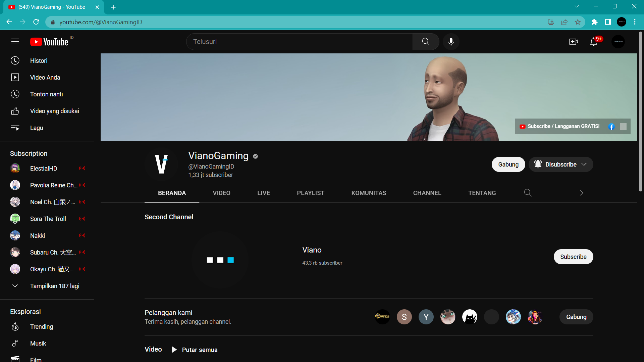Click the browser address bar URL
The image size is (644, 362).
point(101,22)
